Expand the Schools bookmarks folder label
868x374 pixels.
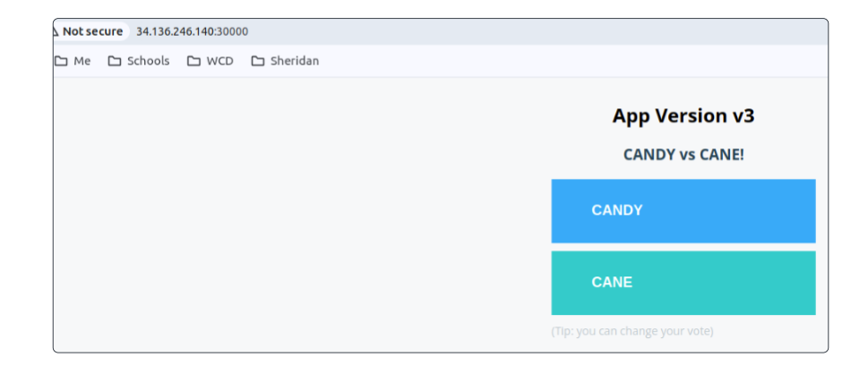pyautogui.click(x=148, y=61)
